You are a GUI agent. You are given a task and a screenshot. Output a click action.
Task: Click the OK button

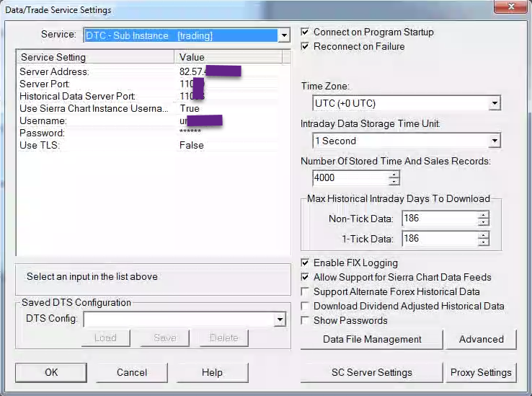[51, 373]
